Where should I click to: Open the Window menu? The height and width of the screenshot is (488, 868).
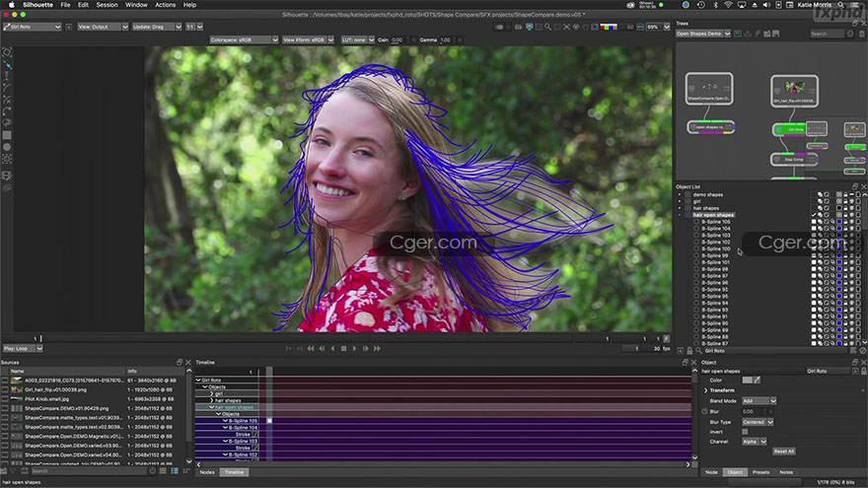(x=136, y=4)
